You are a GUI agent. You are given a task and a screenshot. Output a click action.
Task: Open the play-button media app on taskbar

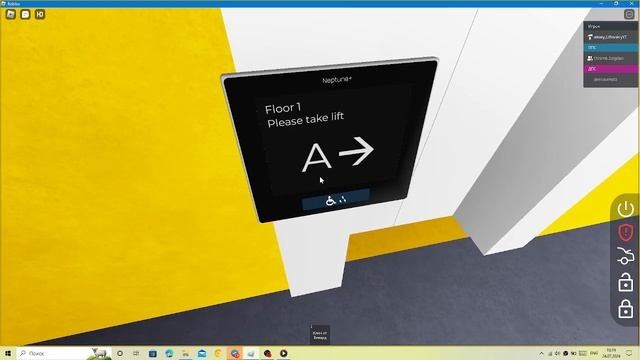point(284,353)
